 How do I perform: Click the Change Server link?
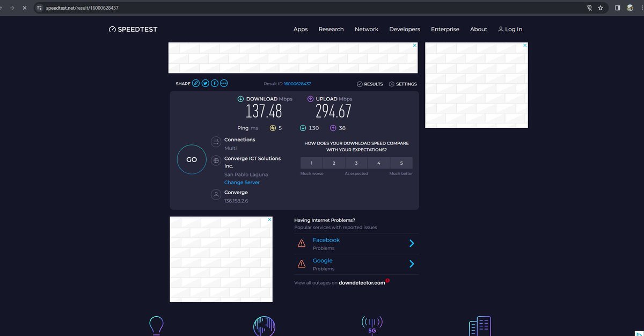(x=242, y=182)
